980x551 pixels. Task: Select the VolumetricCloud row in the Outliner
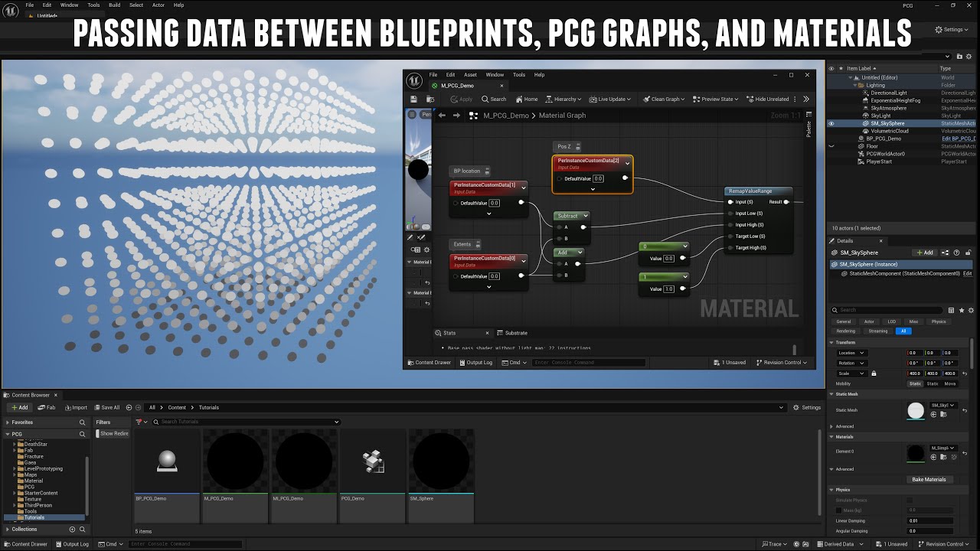coord(890,131)
